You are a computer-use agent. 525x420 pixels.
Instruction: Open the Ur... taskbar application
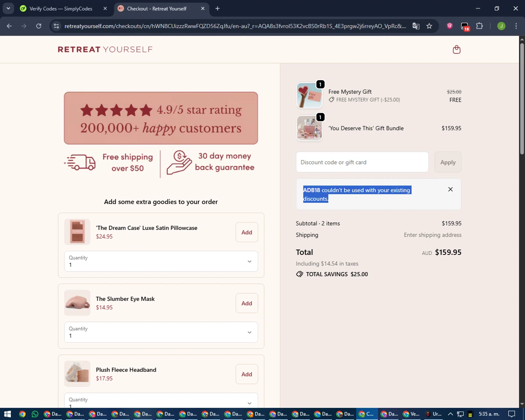tap(433, 414)
